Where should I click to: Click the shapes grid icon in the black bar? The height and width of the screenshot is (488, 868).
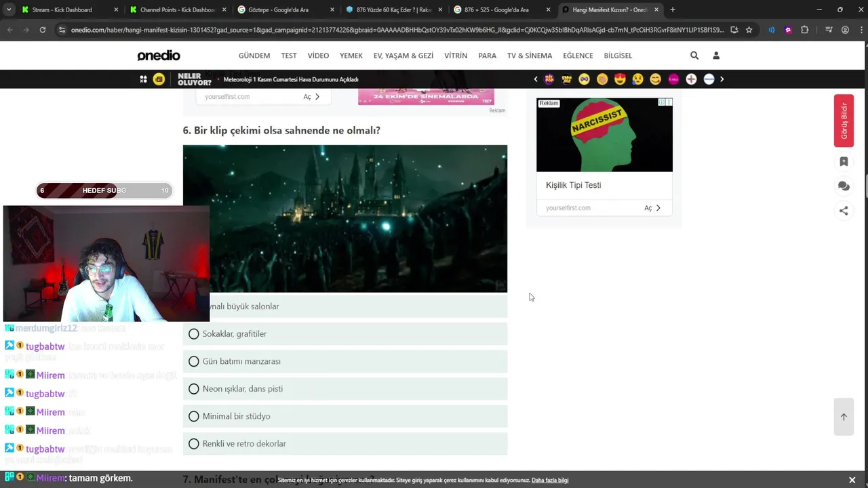click(x=143, y=79)
